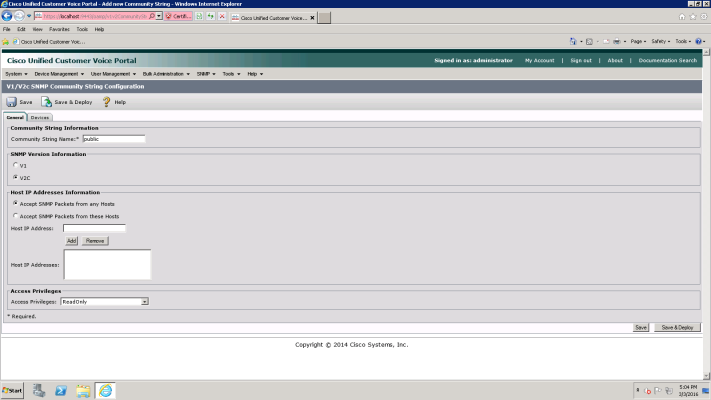
Task: Click the Sign out link
Action: pos(581,60)
